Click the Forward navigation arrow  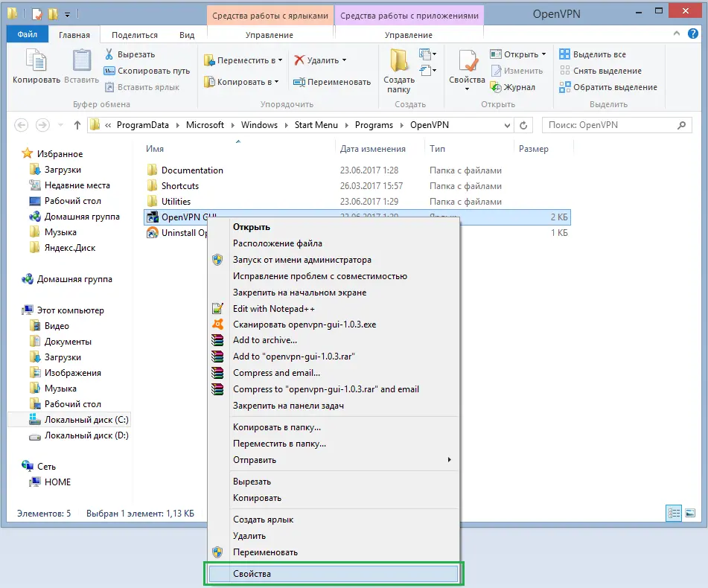[42, 125]
